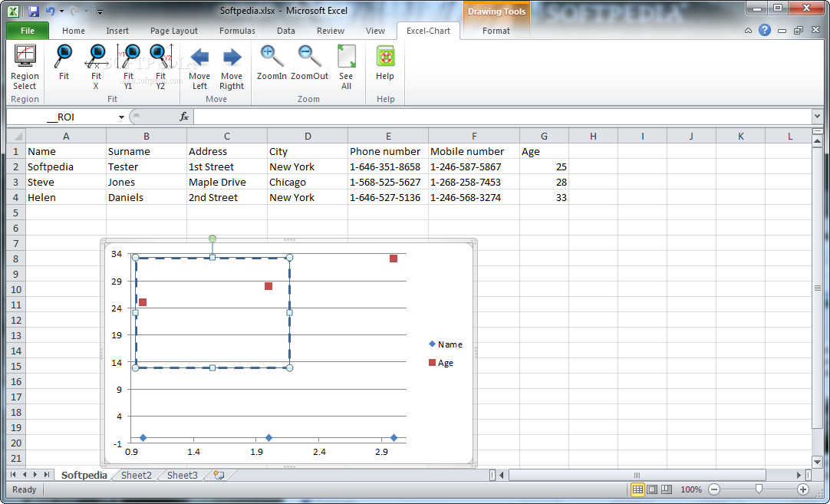830x504 pixels.
Task: Click the Select All corner button
Action: tap(16, 136)
